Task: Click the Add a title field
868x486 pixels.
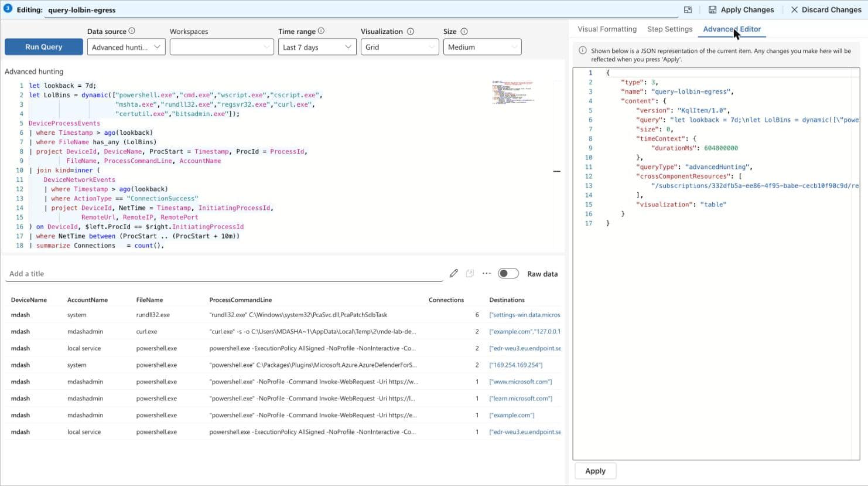Action: pyautogui.click(x=224, y=274)
